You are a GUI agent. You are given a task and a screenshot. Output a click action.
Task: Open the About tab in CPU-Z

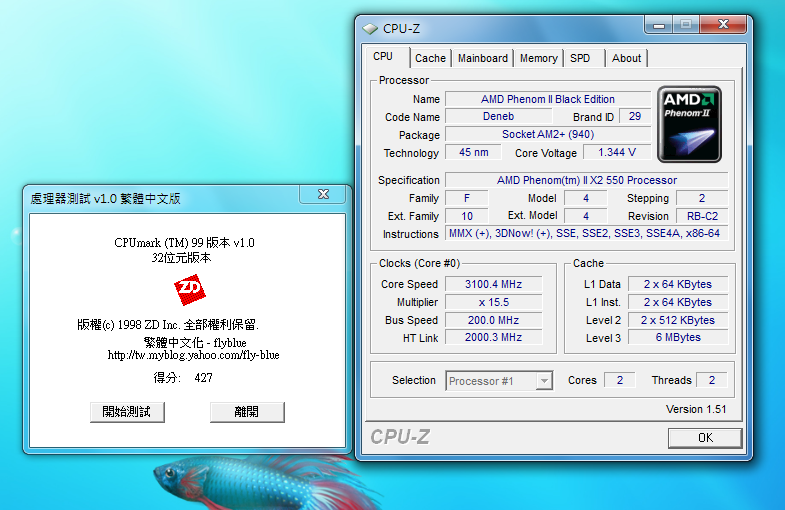pyautogui.click(x=626, y=59)
